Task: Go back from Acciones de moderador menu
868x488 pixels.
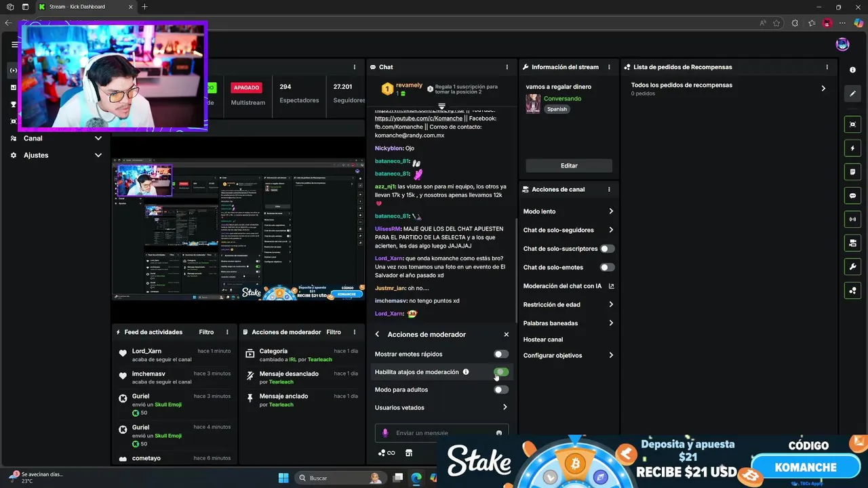Action: (378, 335)
